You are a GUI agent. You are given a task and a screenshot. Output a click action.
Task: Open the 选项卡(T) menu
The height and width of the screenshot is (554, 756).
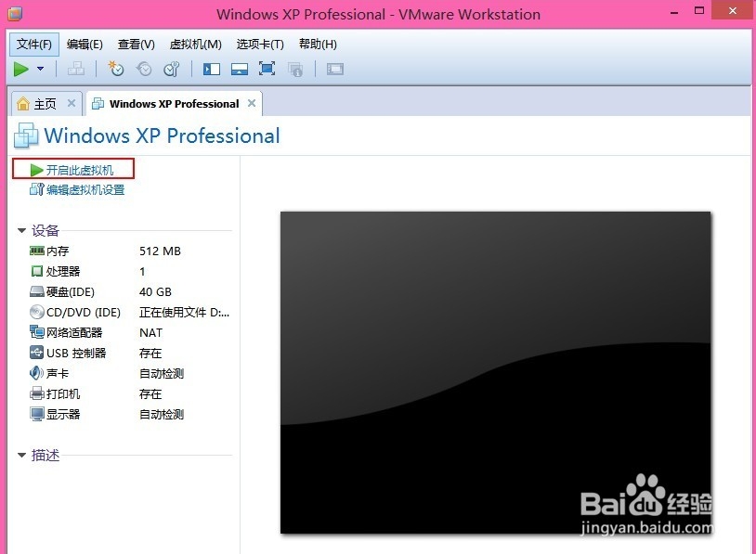pyautogui.click(x=260, y=45)
